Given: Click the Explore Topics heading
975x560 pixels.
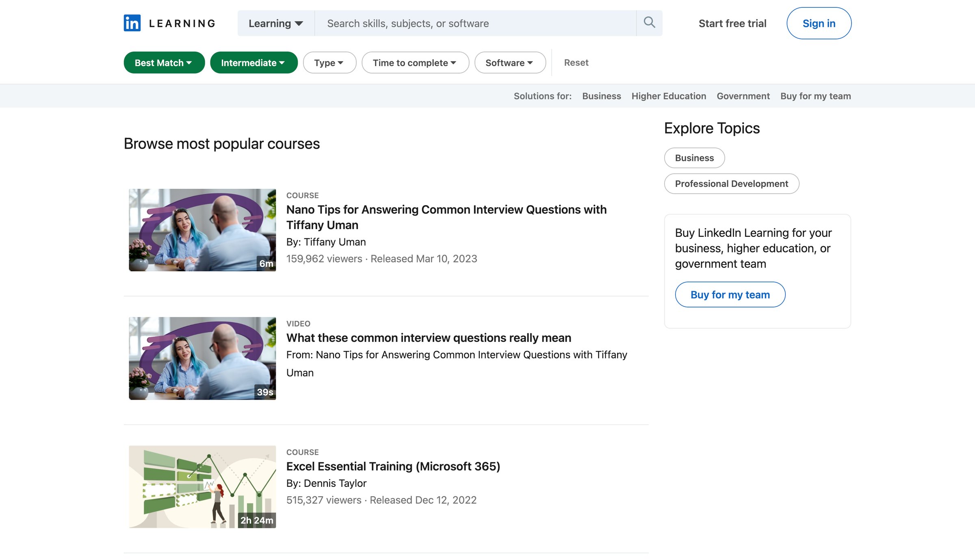Looking at the screenshot, I should click(x=712, y=128).
